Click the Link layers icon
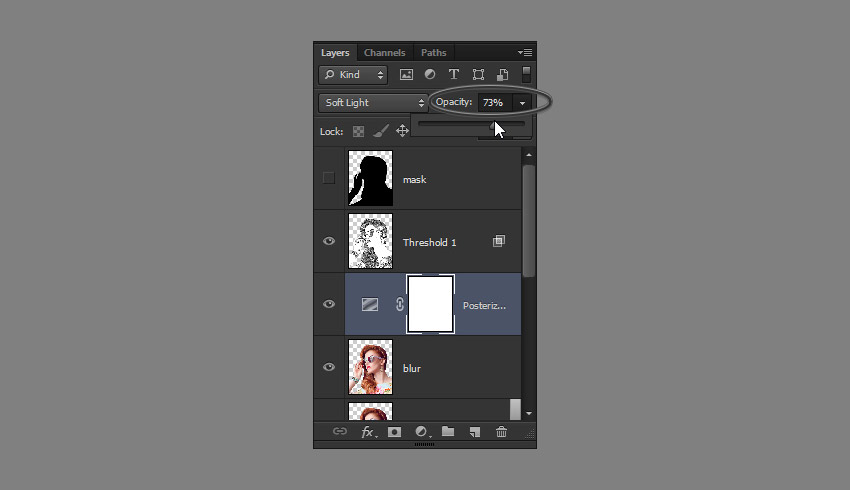This screenshot has width=850, height=490. pyautogui.click(x=340, y=431)
